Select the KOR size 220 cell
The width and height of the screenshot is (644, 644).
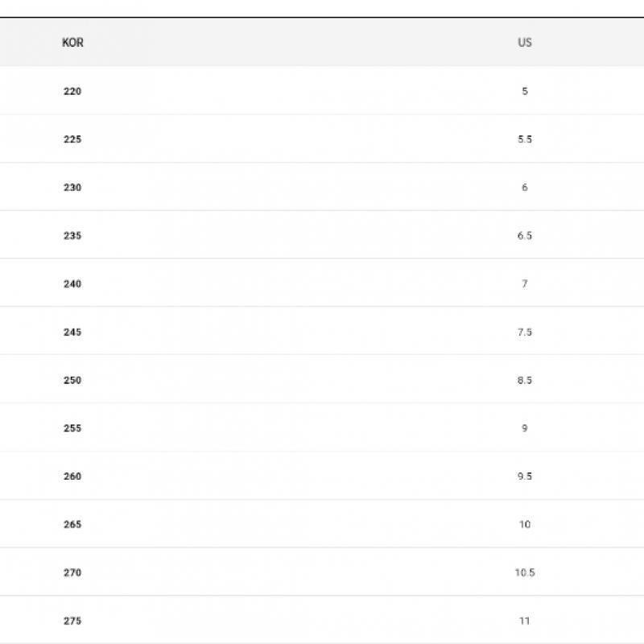tap(72, 91)
